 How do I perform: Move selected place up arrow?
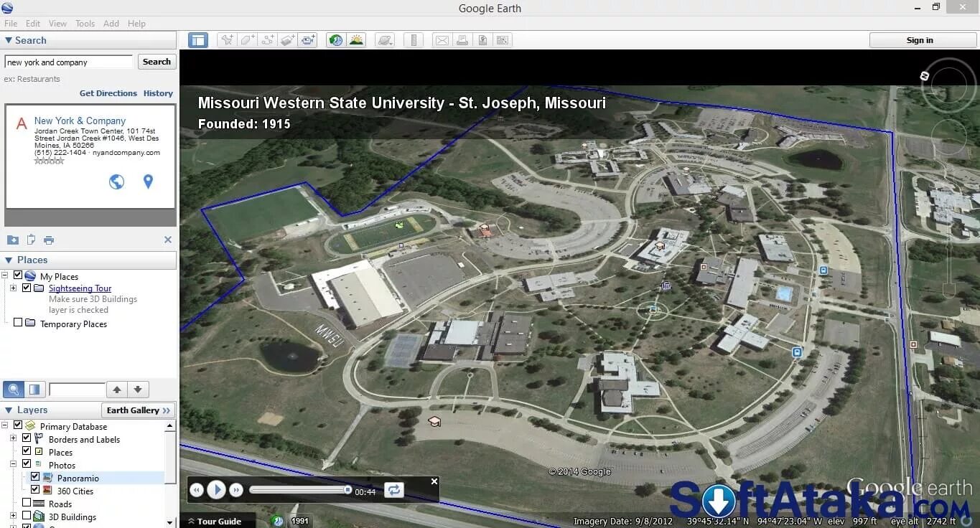click(x=117, y=390)
